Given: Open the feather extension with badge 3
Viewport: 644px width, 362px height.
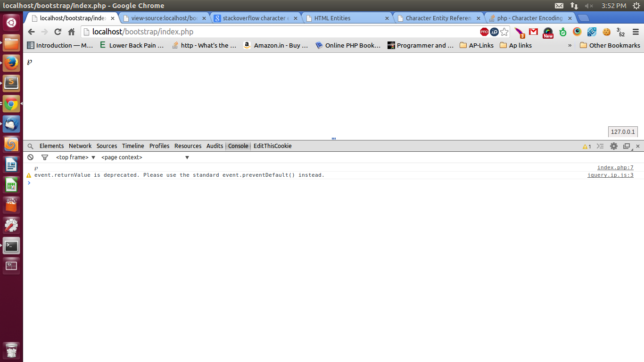Looking at the screenshot, I should (x=520, y=33).
